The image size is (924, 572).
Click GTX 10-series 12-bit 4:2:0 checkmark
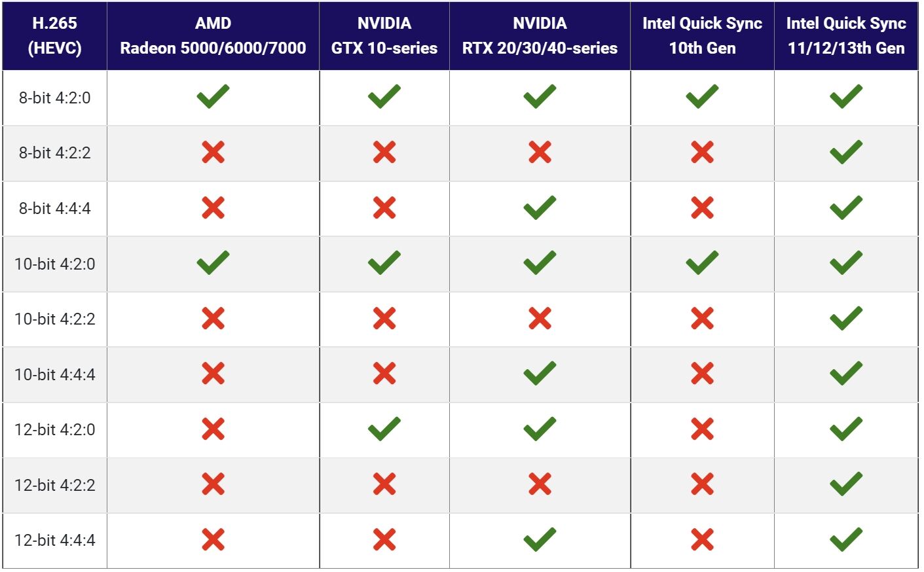pos(384,429)
